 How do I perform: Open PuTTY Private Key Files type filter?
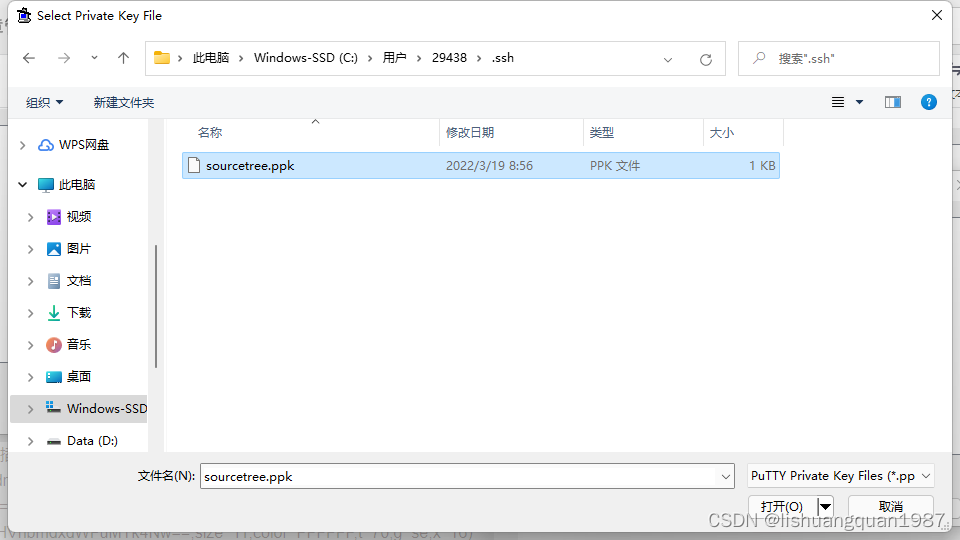click(x=841, y=476)
